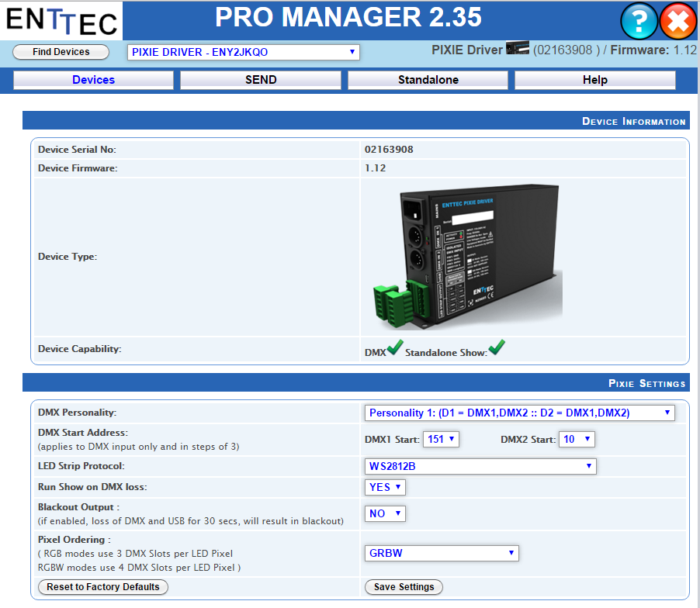Open the Standalone tab
This screenshot has height=608, width=700.
428,79
